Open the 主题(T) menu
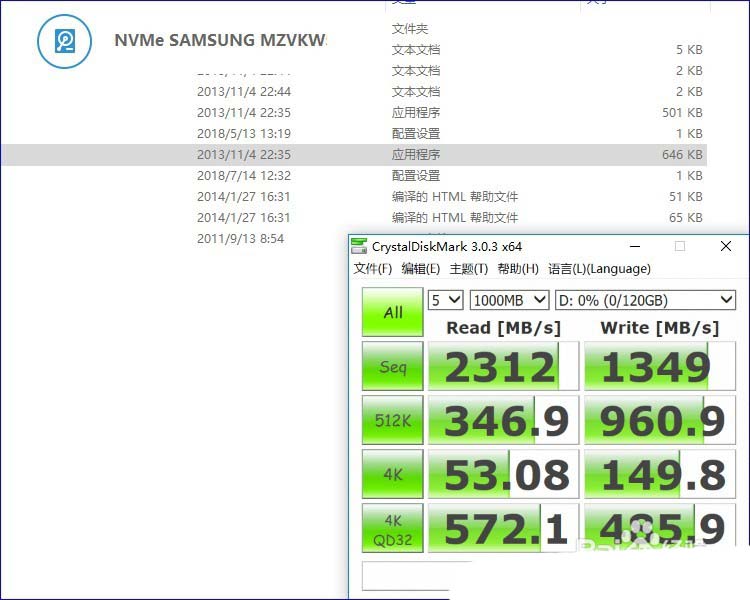Image resolution: width=750 pixels, height=600 pixels. [x=468, y=269]
